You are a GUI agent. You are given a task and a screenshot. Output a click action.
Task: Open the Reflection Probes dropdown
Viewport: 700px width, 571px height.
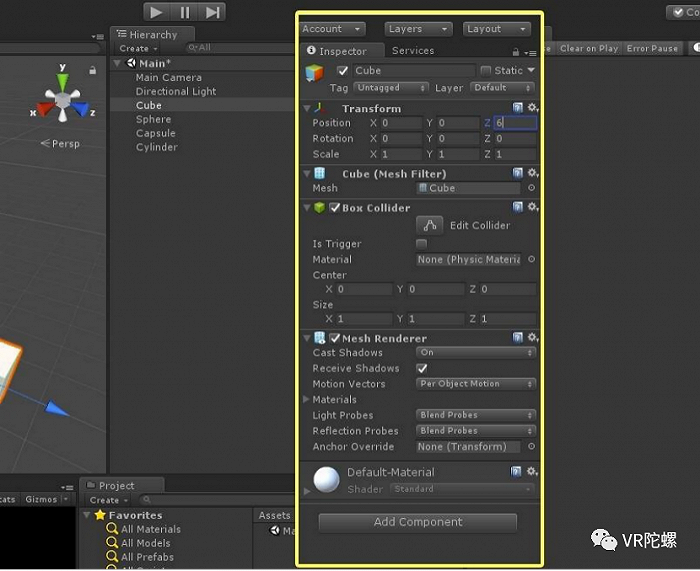476,431
